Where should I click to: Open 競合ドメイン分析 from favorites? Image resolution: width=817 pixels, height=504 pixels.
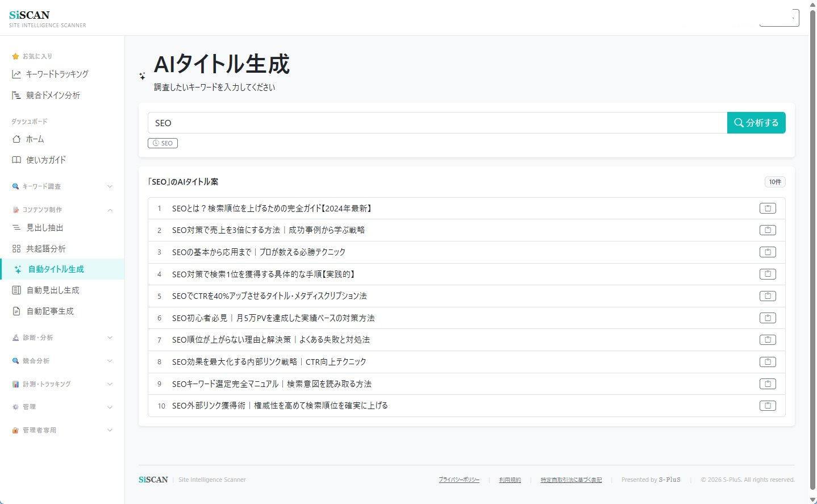(x=62, y=95)
